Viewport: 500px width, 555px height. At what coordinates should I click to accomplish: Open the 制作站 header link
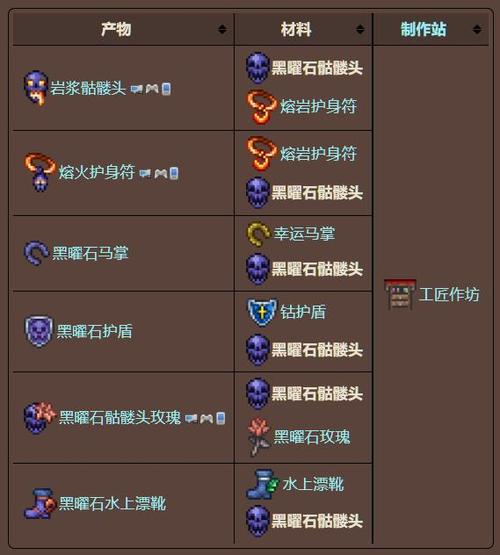tap(423, 29)
